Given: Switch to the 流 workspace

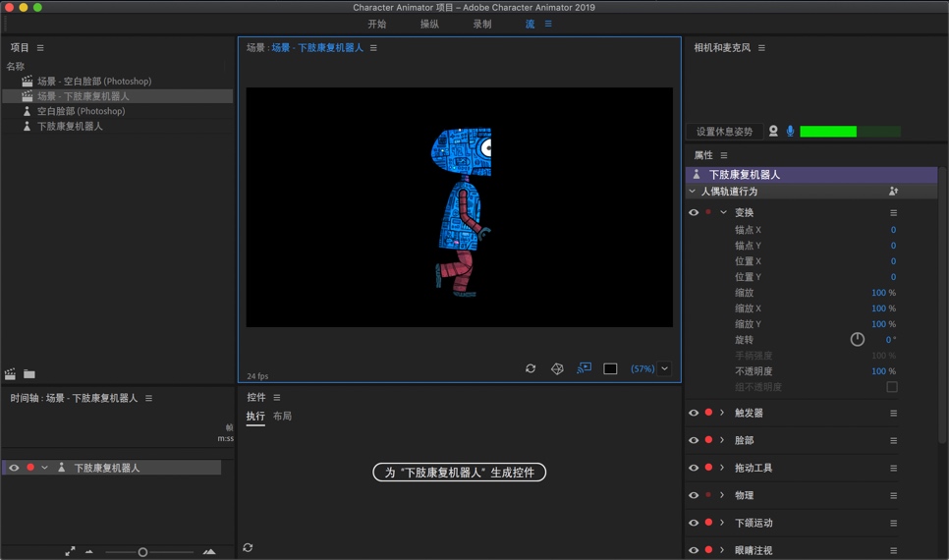Looking at the screenshot, I should pyautogui.click(x=530, y=24).
